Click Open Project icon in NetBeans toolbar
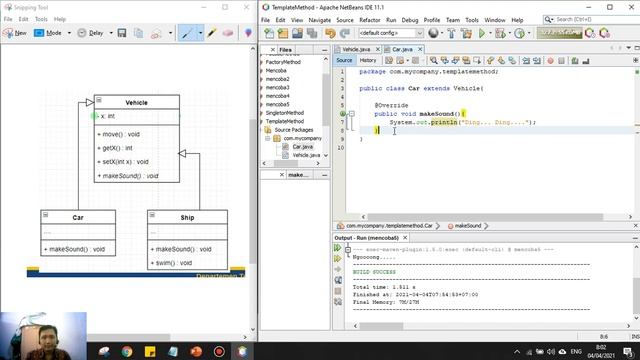 coord(297,33)
